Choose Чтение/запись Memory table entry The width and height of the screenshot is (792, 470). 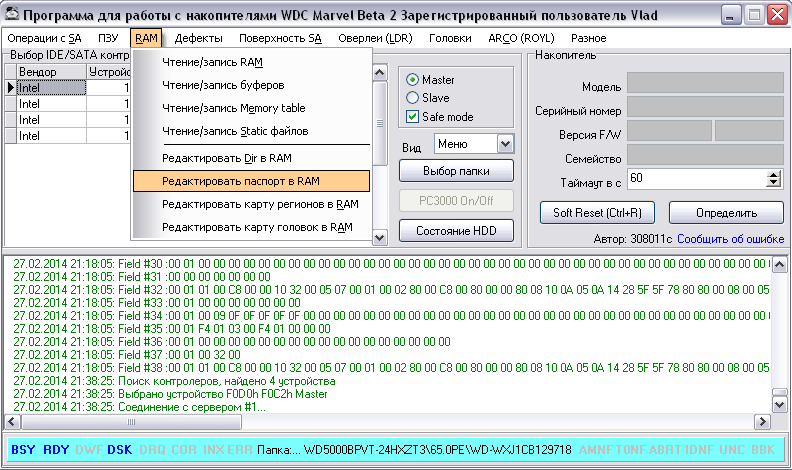click(252, 108)
